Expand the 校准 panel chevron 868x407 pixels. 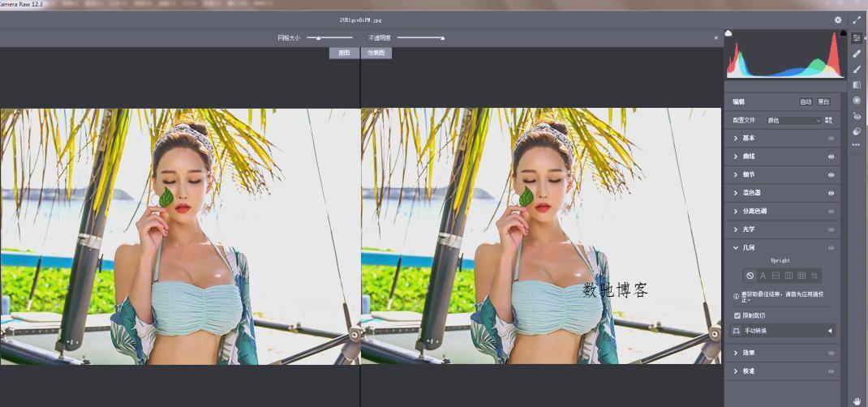pyautogui.click(x=736, y=371)
